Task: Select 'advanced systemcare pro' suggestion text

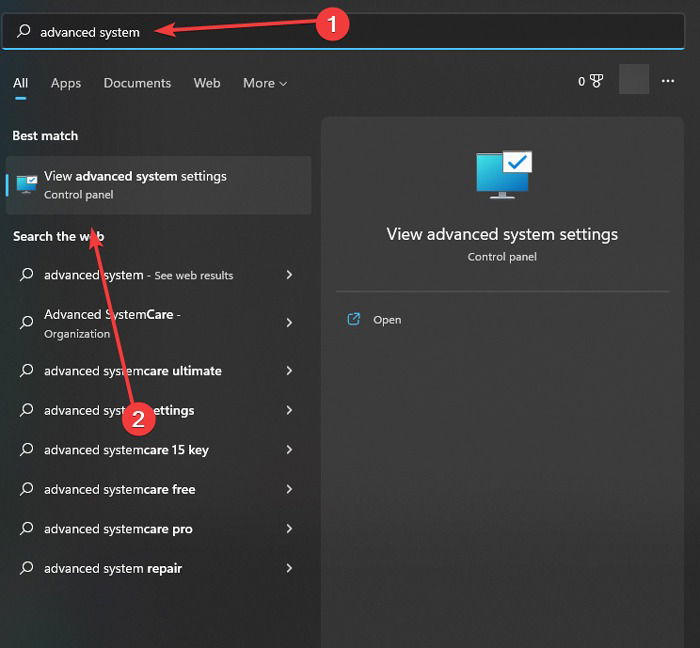Action: tap(118, 529)
